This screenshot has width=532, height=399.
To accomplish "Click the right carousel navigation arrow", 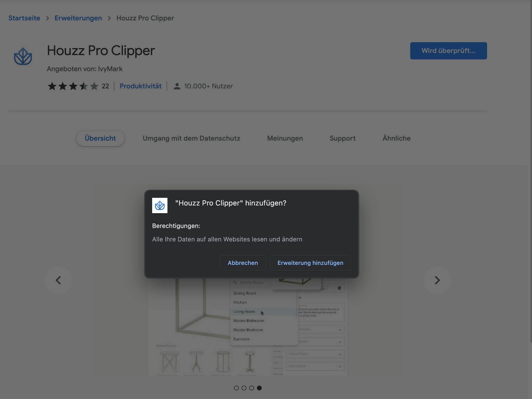I will pyautogui.click(x=437, y=280).
